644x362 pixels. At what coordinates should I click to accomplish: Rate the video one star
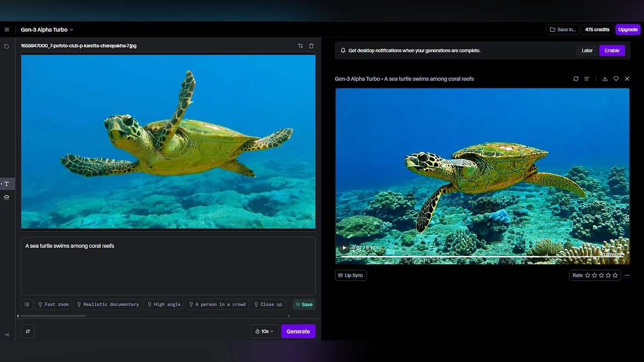tap(588, 276)
